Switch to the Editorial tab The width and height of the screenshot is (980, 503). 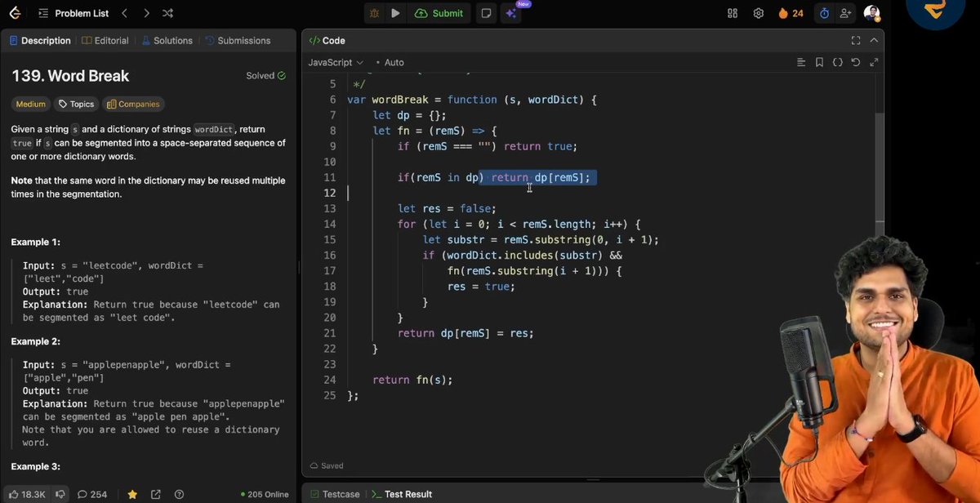click(x=105, y=40)
